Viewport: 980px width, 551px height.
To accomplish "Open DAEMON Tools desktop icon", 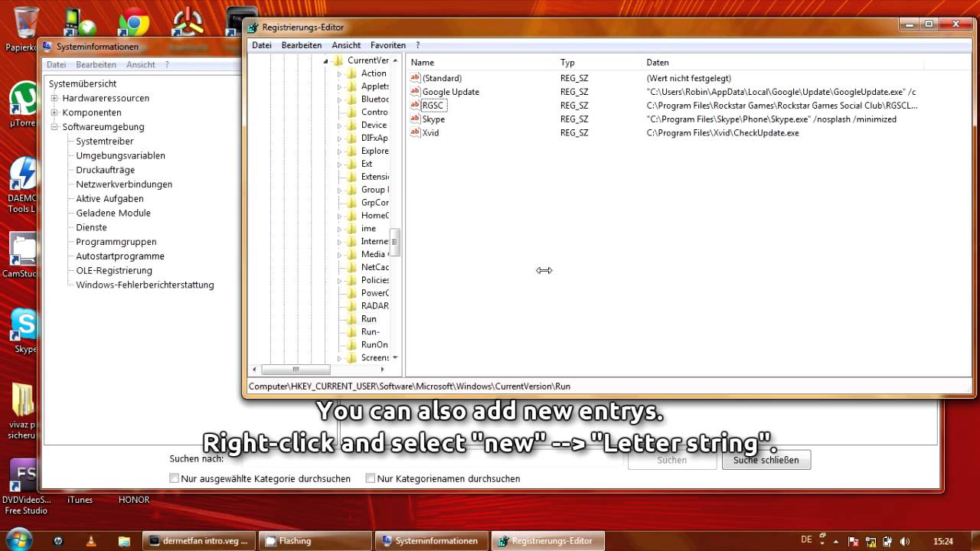I will coord(23,174).
